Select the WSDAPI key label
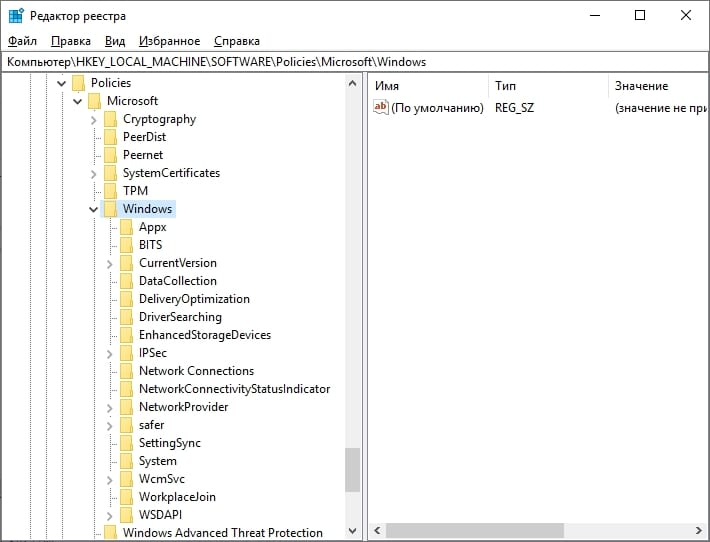This screenshot has height=542, width=710. click(160, 515)
